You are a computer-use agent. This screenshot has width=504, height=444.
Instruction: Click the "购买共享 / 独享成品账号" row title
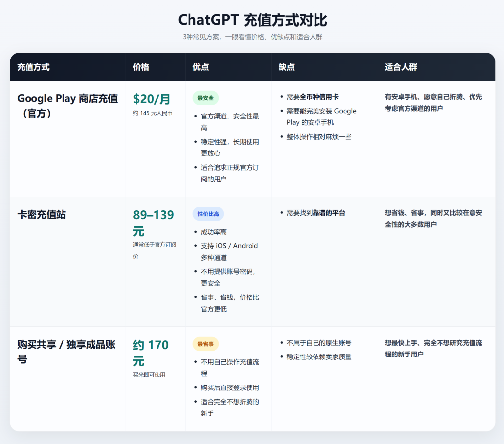point(66,352)
